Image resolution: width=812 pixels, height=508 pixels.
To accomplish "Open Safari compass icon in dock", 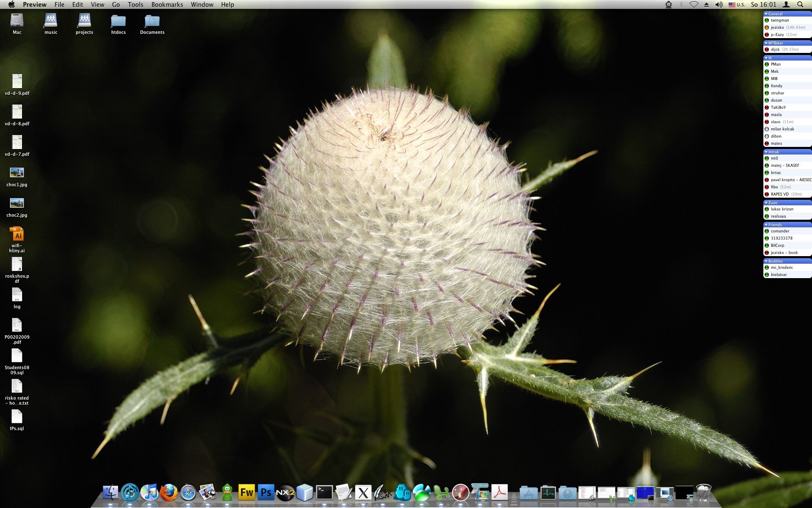I will [188, 492].
